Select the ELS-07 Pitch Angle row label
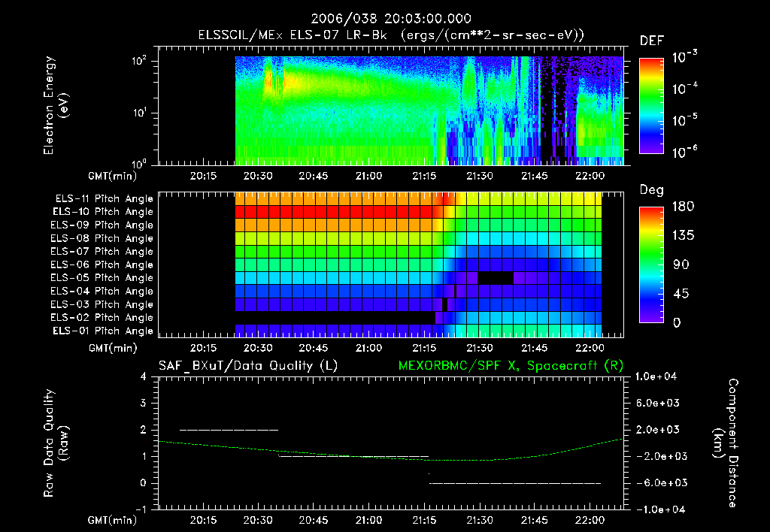This screenshot has height=532, width=770. (x=102, y=251)
